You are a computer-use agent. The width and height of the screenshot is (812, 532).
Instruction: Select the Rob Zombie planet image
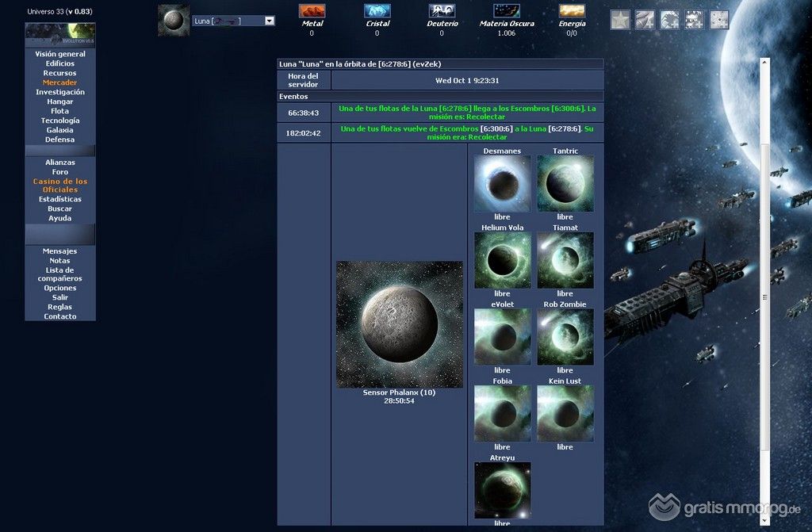565,337
